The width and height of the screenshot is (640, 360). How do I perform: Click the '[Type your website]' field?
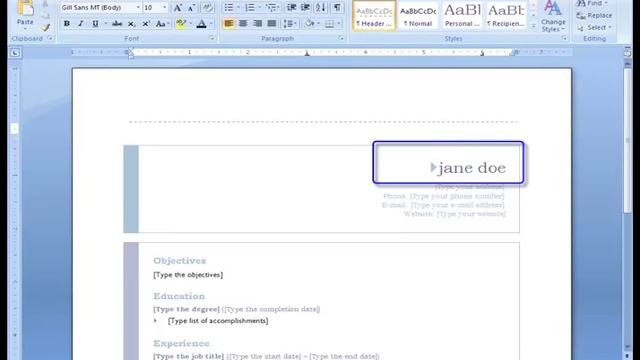click(x=471, y=214)
